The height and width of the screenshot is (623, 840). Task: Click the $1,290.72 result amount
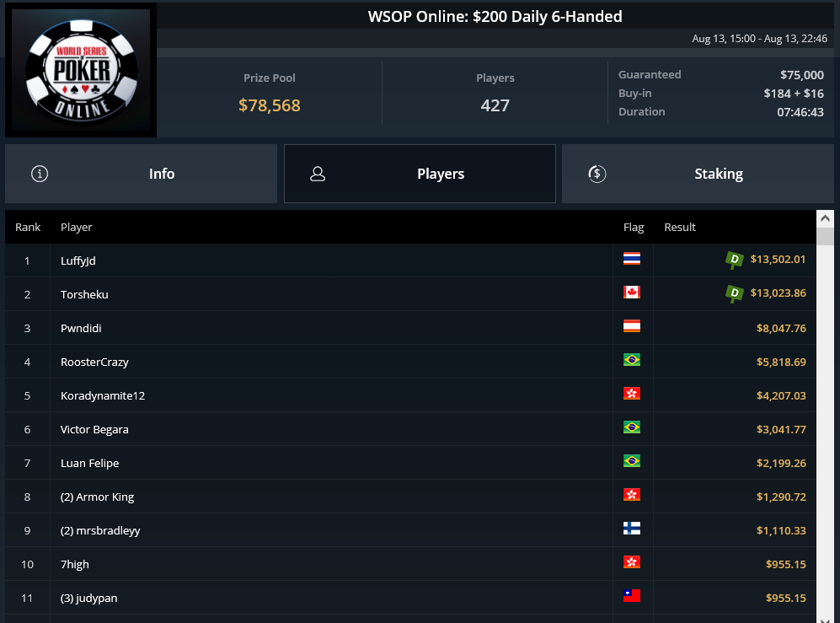[x=781, y=497]
